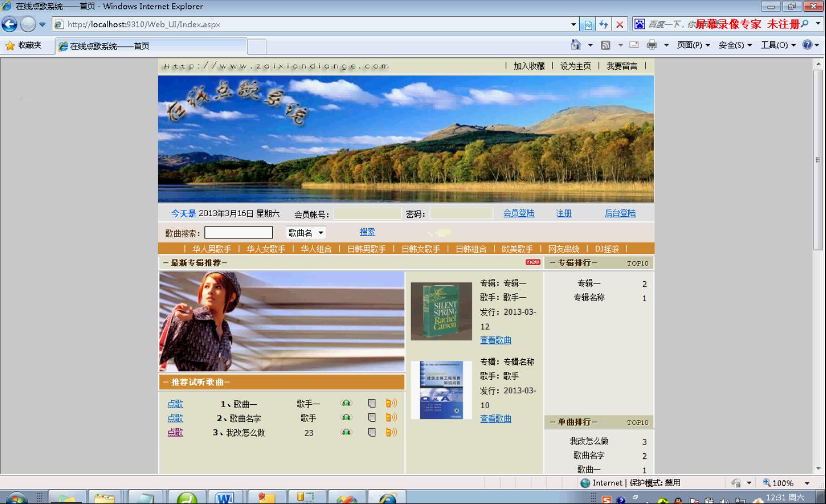Click the protected mode shield icon in status bar
This screenshot has width=826, height=504.
coord(736,483)
